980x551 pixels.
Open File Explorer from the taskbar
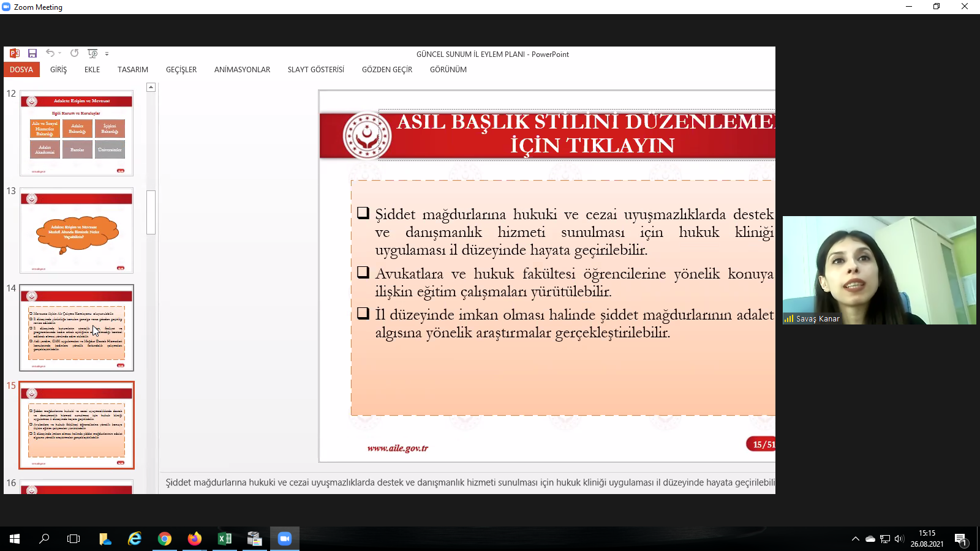(105, 539)
